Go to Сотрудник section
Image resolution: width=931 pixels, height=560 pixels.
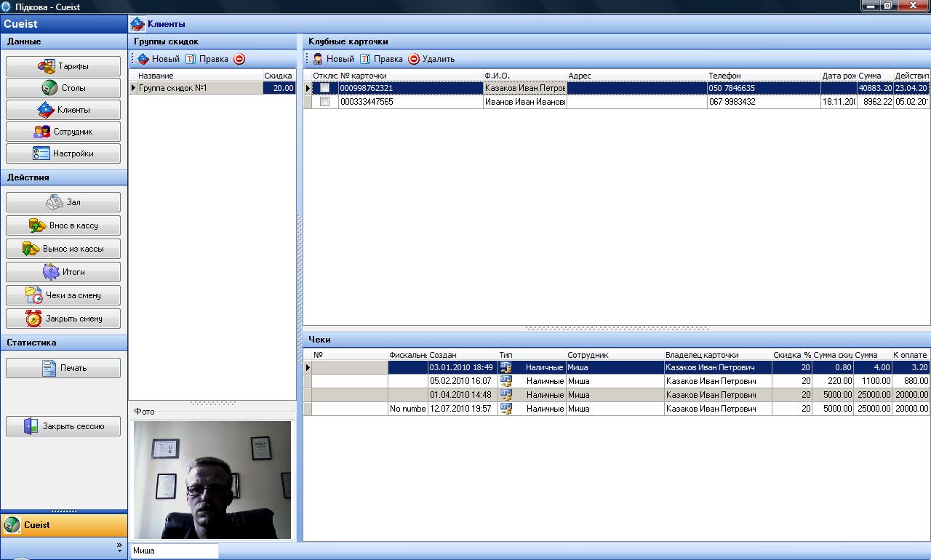(x=63, y=132)
